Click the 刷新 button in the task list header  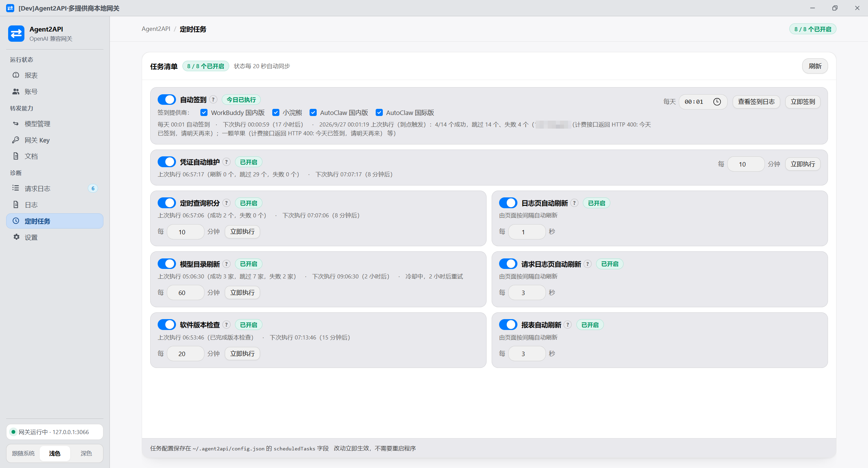click(x=815, y=66)
